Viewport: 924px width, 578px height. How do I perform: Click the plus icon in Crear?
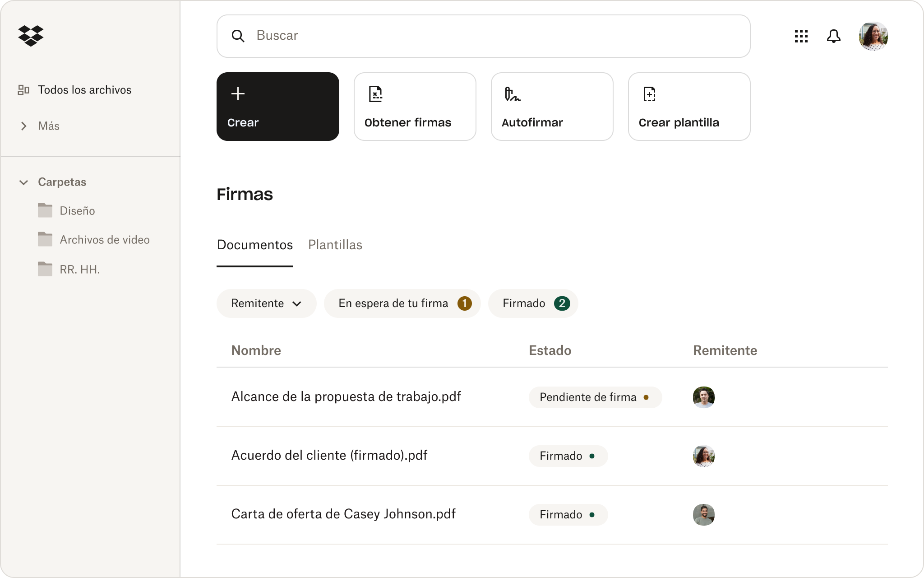(x=238, y=94)
